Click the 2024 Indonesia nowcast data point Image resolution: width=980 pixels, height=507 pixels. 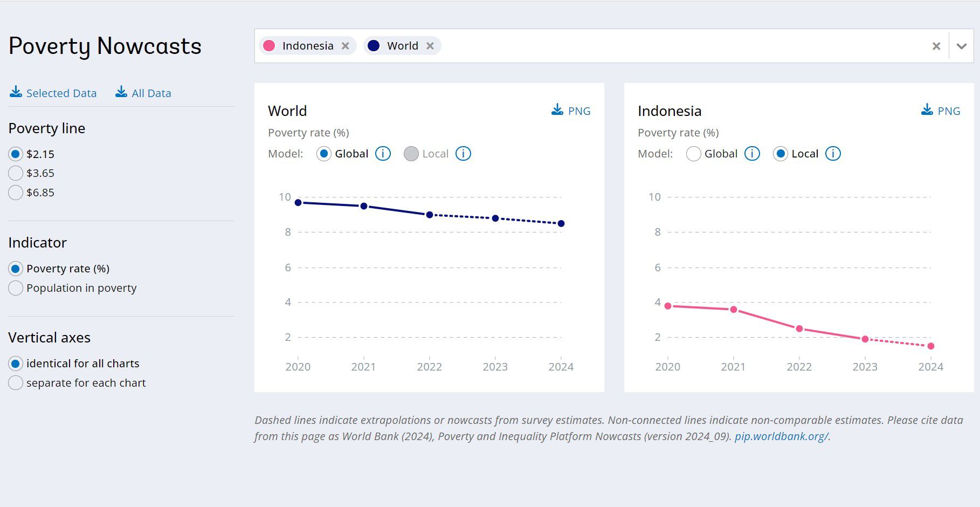tap(930, 346)
